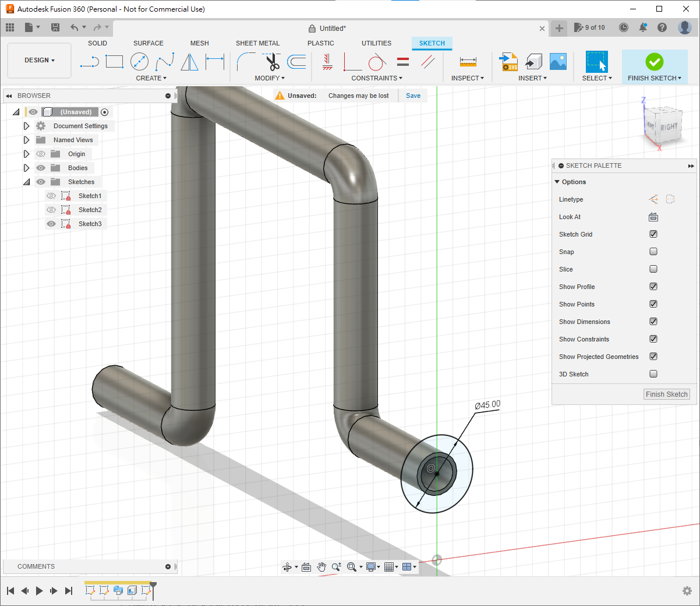Activate the Trim scissors tool

[272, 62]
